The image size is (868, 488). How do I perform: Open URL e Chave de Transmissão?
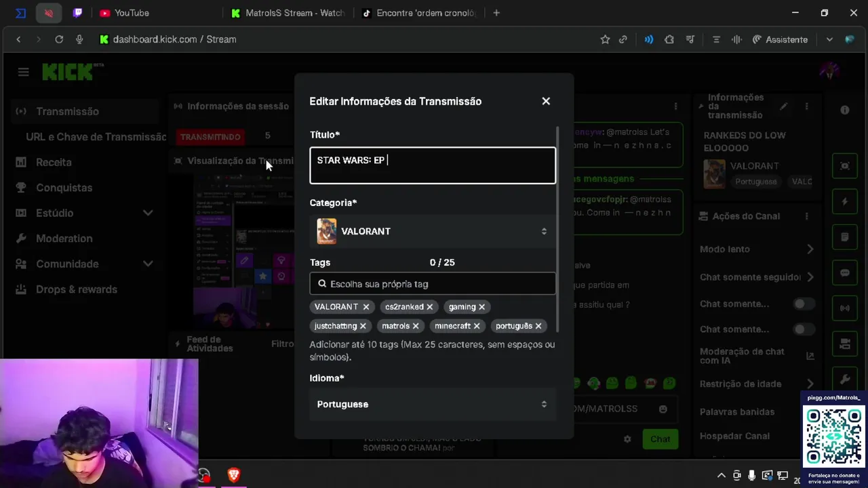click(96, 136)
